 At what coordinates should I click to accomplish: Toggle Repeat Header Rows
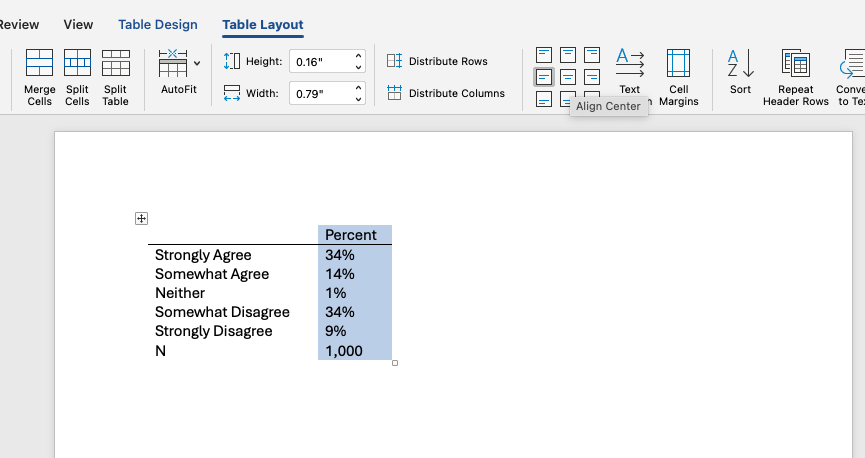(x=795, y=64)
